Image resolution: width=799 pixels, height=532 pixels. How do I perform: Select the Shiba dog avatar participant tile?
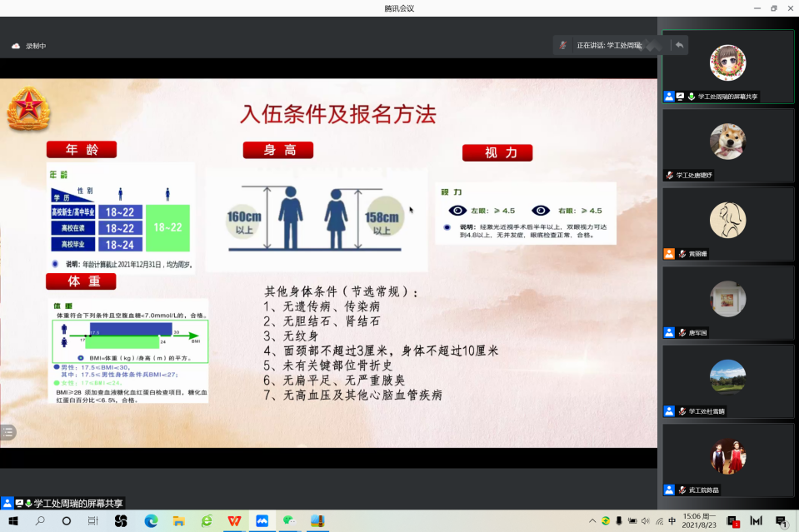727,145
